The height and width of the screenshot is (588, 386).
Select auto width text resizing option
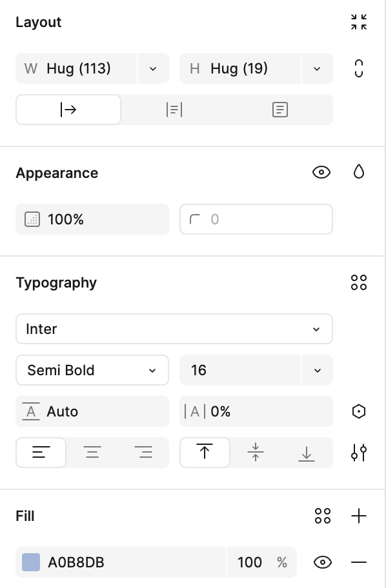(x=68, y=110)
